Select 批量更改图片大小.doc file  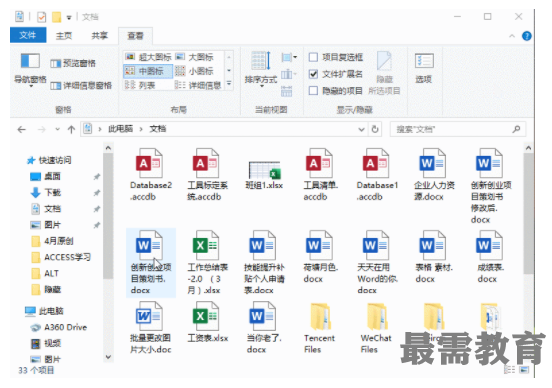point(150,328)
